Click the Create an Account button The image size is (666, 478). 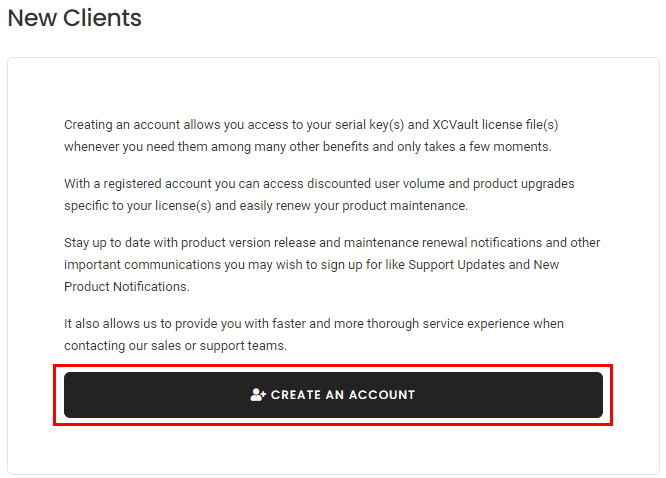333,395
